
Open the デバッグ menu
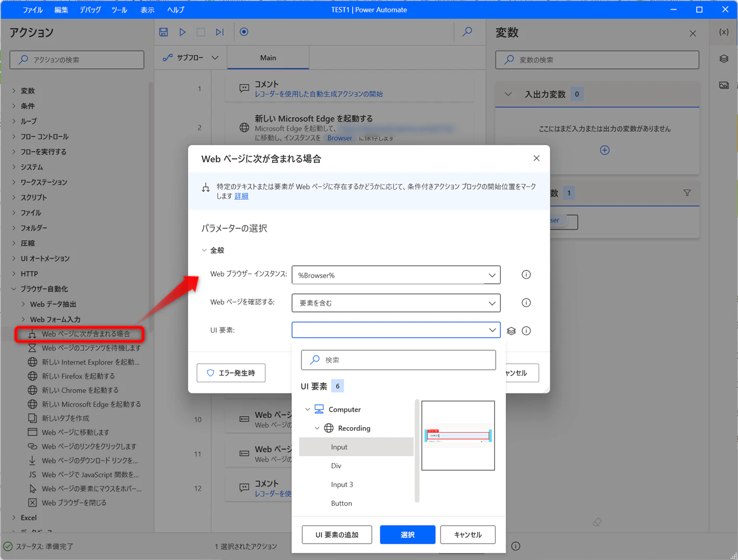pos(90,10)
